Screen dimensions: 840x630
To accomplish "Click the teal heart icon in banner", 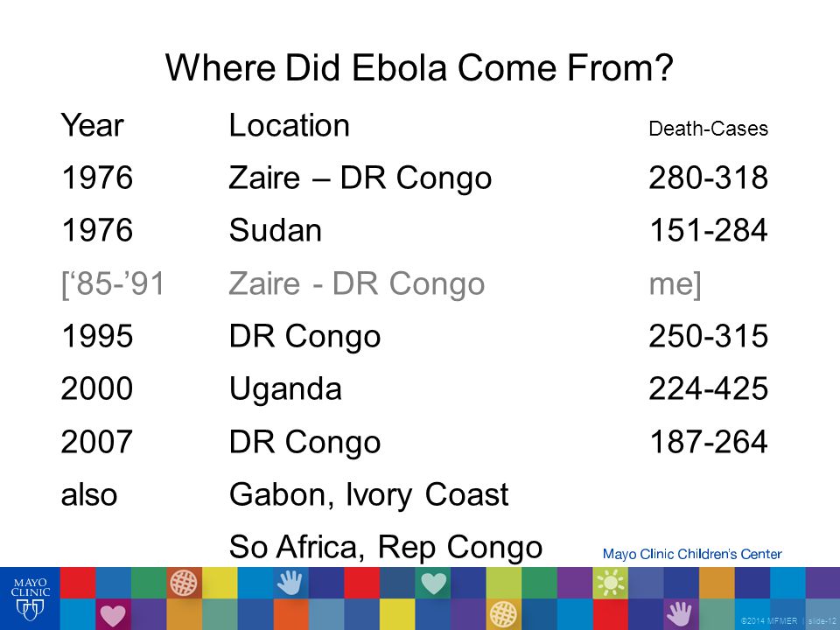I will pyautogui.click(x=433, y=583).
